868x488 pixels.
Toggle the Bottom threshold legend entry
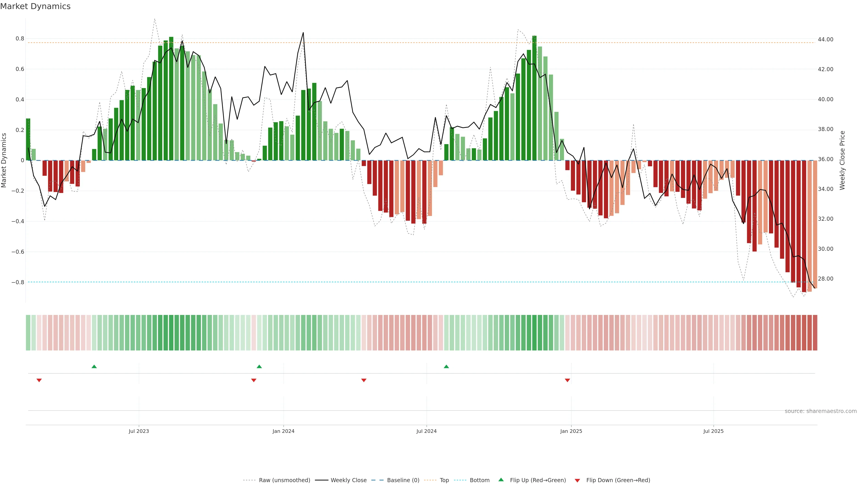(479, 480)
